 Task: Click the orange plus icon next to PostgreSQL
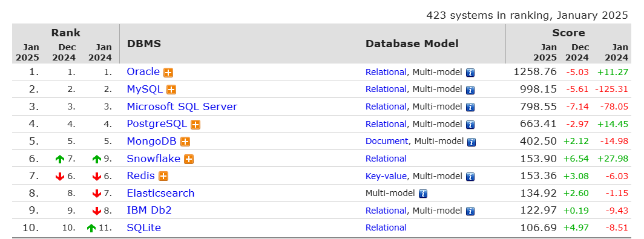tap(195, 125)
